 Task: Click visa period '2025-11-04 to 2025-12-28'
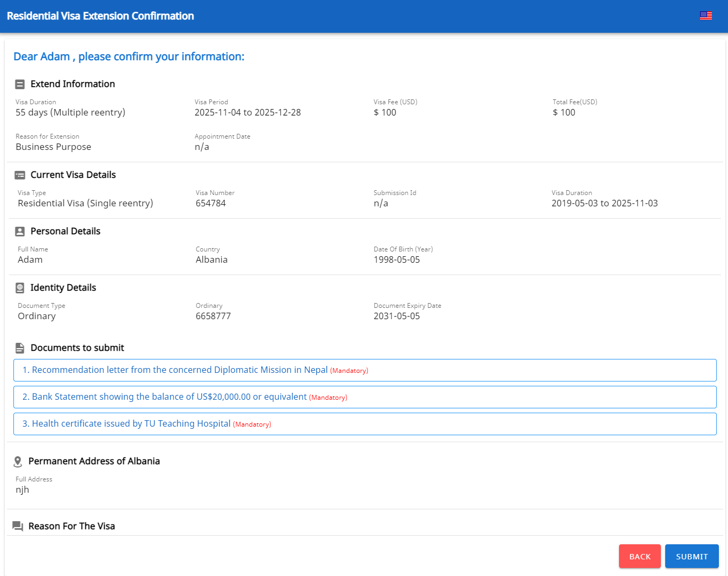pyautogui.click(x=247, y=112)
